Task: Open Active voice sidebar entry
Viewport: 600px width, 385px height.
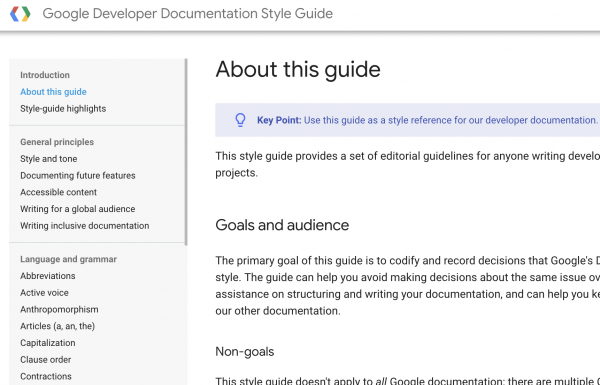Action: click(x=44, y=293)
